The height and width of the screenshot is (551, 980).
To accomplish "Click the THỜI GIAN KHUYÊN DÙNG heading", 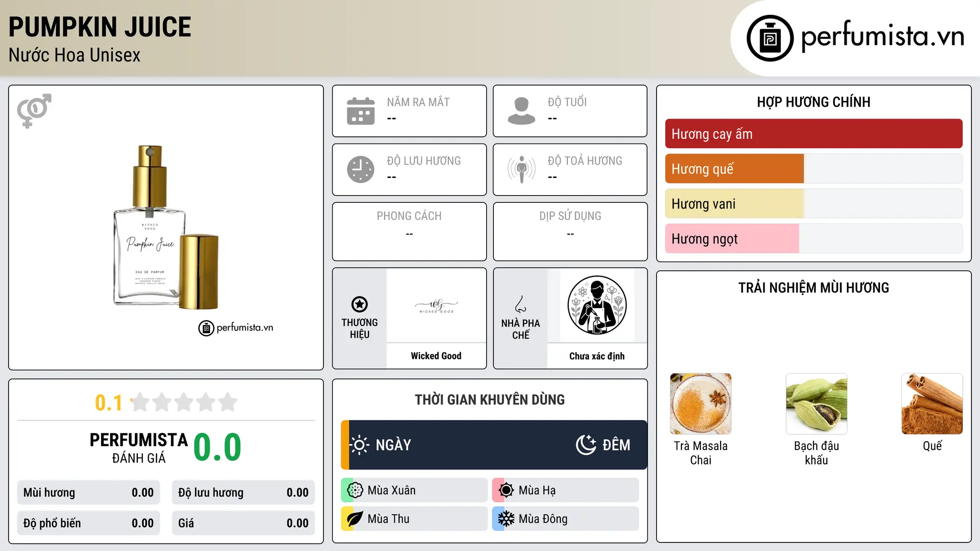I will (x=490, y=399).
